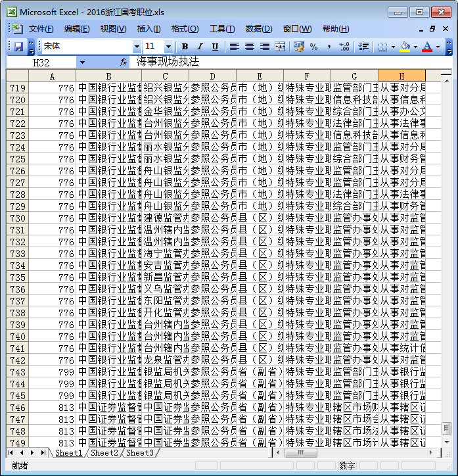The image size is (458, 476).
Task: Switch to Sheet2 tab
Action: pyautogui.click(x=104, y=452)
